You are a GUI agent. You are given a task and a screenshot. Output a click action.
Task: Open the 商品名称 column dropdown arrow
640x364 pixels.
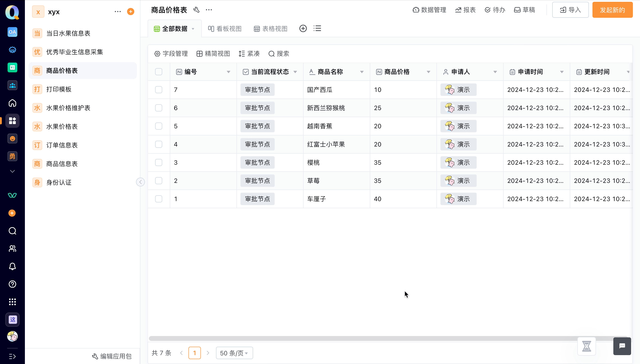362,72
